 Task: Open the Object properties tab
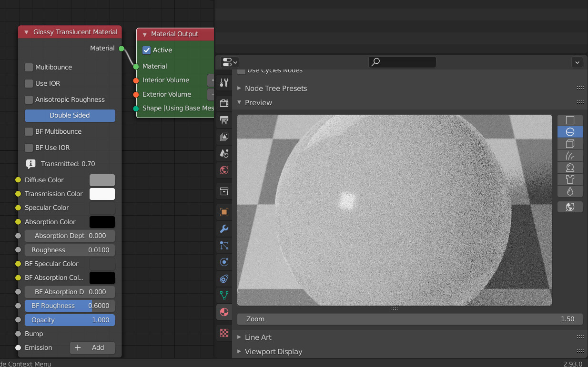[x=224, y=212]
